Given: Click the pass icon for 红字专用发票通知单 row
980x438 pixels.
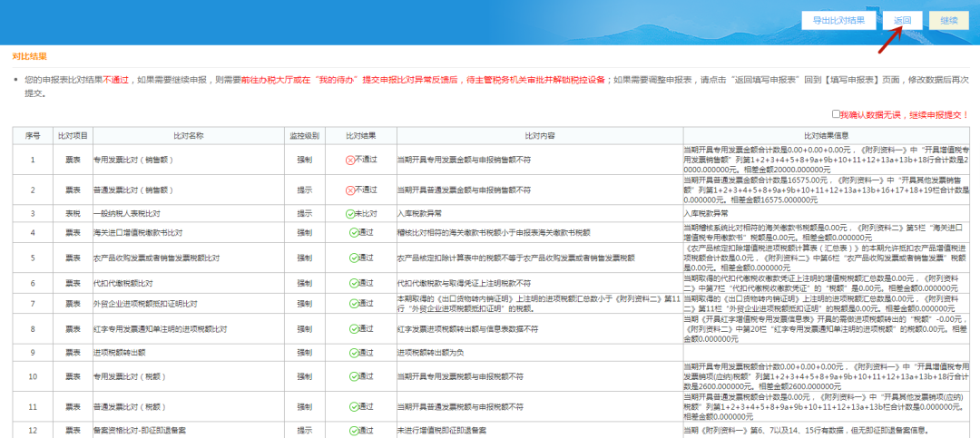Looking at the screenshot, I should pos(354,328).
